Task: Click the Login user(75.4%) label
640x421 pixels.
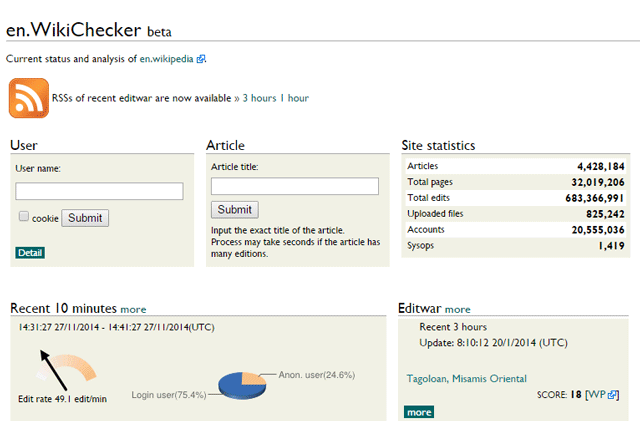Action: (169, 395)
